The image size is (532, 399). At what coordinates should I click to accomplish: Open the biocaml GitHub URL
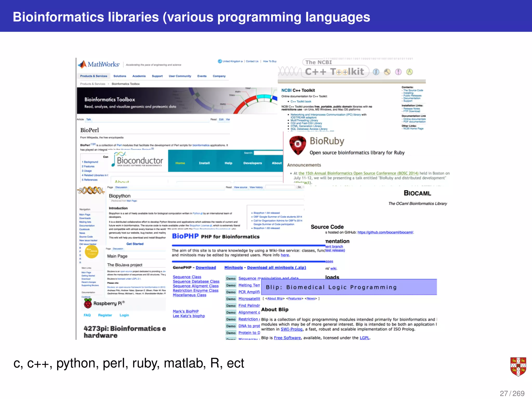point(385,232)
